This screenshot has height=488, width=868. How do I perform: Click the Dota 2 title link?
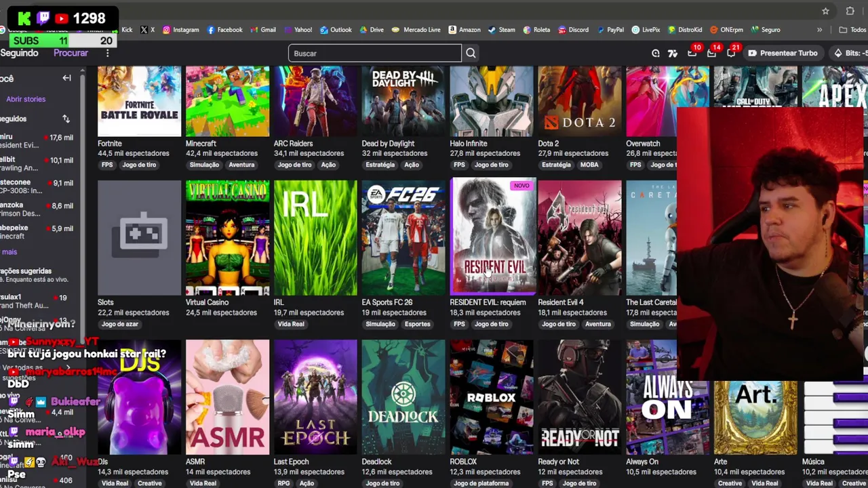coord(548,144)
